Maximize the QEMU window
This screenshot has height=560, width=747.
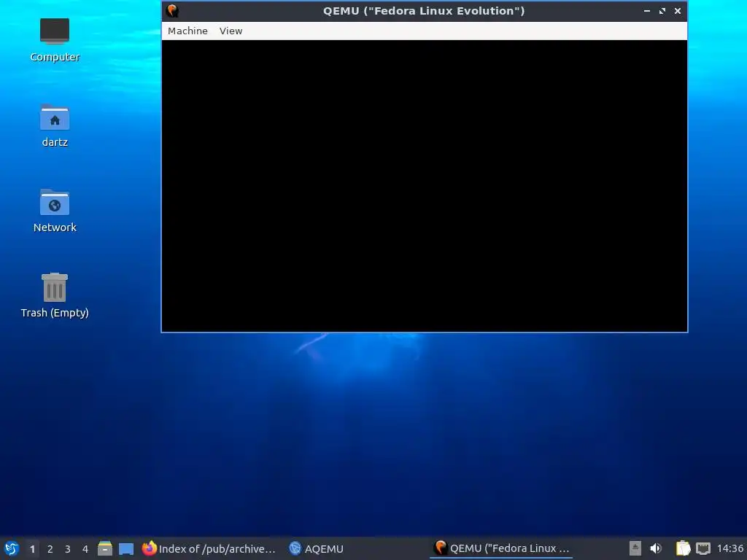662,10
